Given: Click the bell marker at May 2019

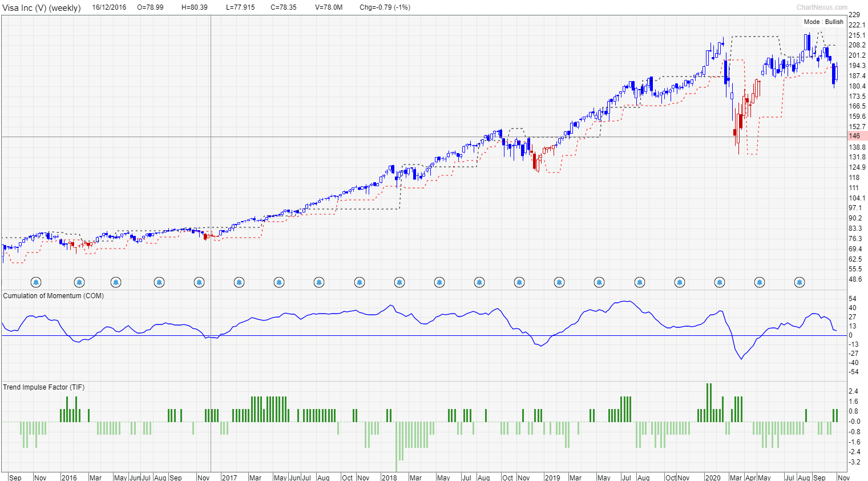Looking at the screenshot, I should tap(599, 282).
